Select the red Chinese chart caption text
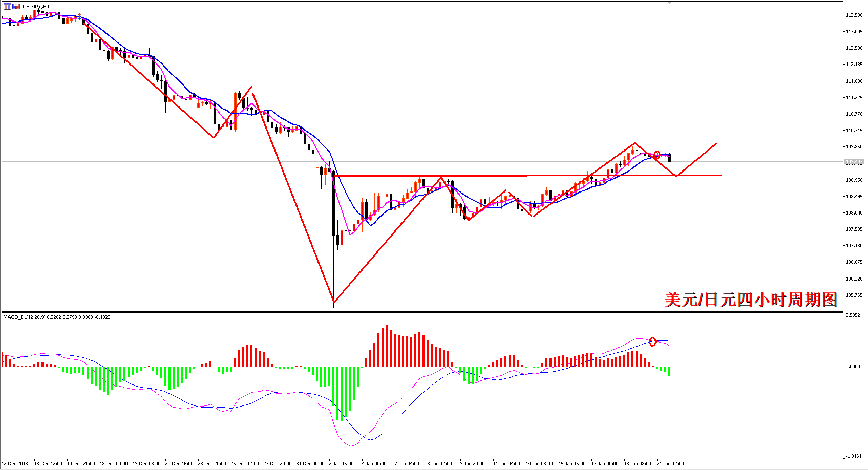868x470 pixels. click(751, 300)
